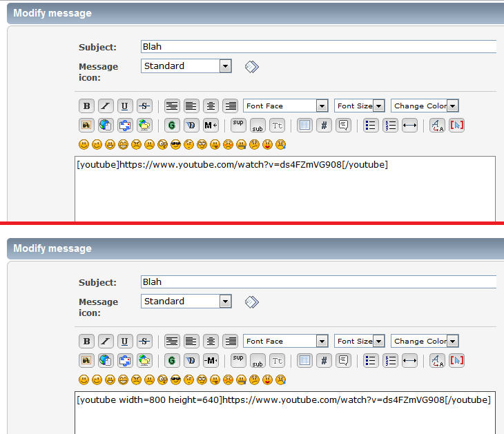Apply Strikethrough in the upper editor toolbar

[145, 106]
